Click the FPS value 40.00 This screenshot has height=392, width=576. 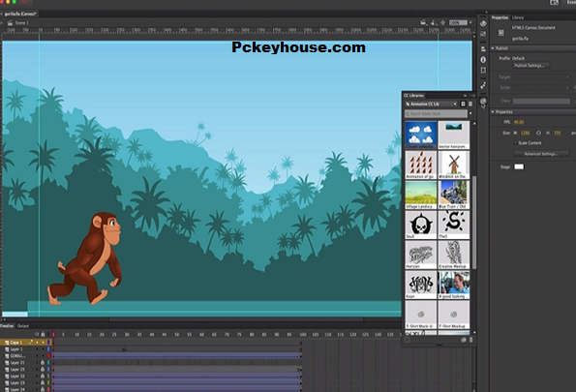pos(519,122)
